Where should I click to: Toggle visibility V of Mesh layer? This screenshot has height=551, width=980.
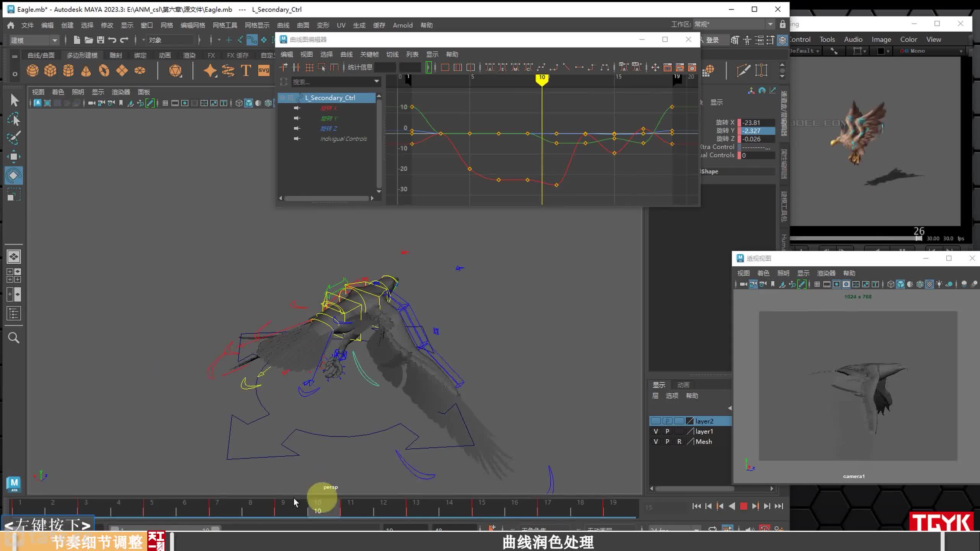point(656,442)
